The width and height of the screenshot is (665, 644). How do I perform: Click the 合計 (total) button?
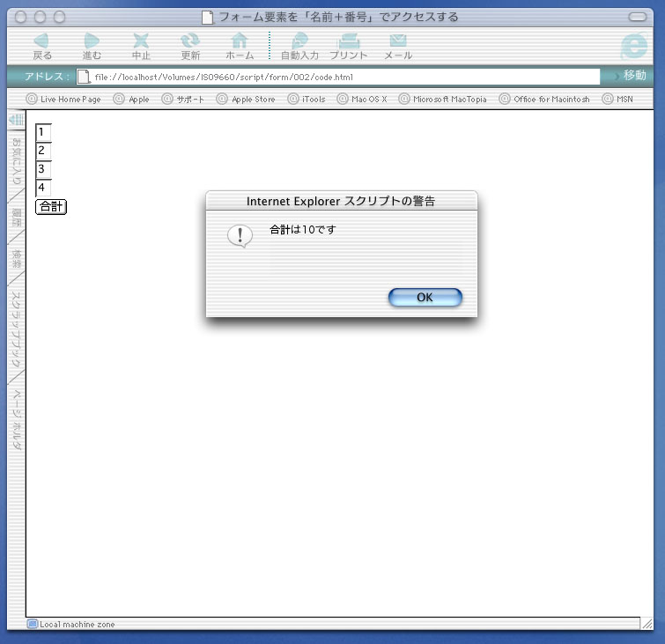tap(51, 207)
